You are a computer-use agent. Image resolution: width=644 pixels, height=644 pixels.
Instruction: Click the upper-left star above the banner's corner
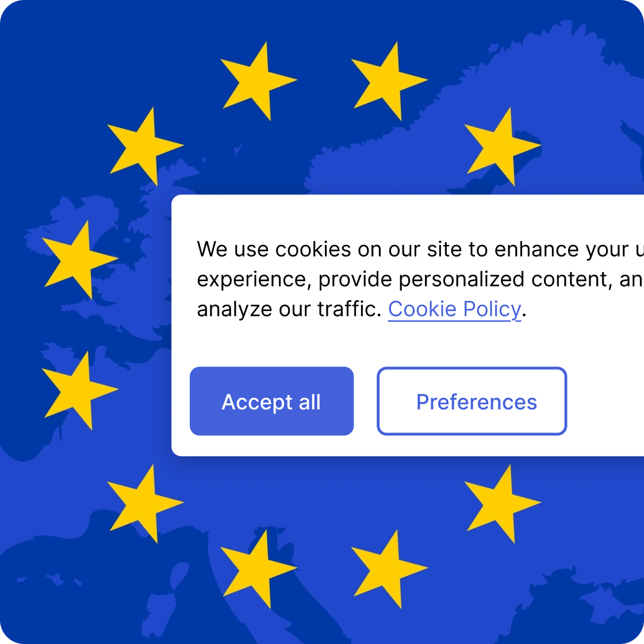pyautogui.click(x=143, y=147)
